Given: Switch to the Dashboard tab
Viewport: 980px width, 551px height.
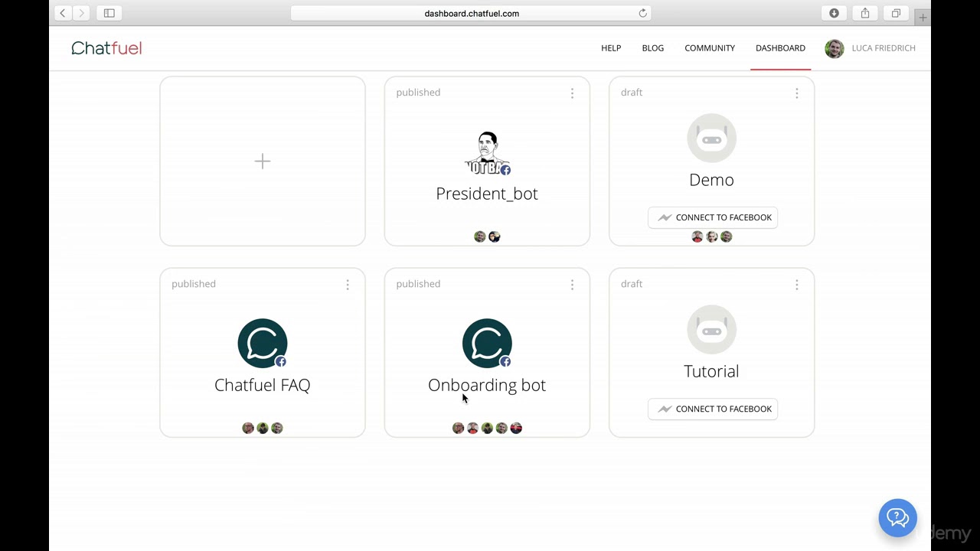Looking at the screenshot, I should pyautogui.click(x=780, y=48).
